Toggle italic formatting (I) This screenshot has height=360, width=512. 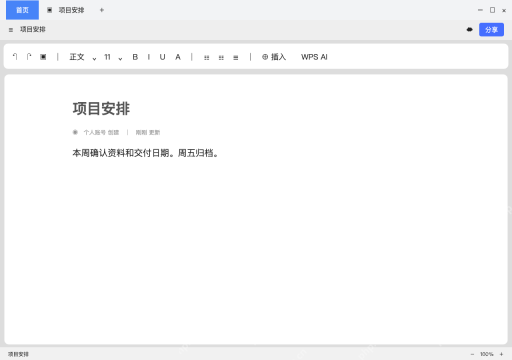coord(149,57)
